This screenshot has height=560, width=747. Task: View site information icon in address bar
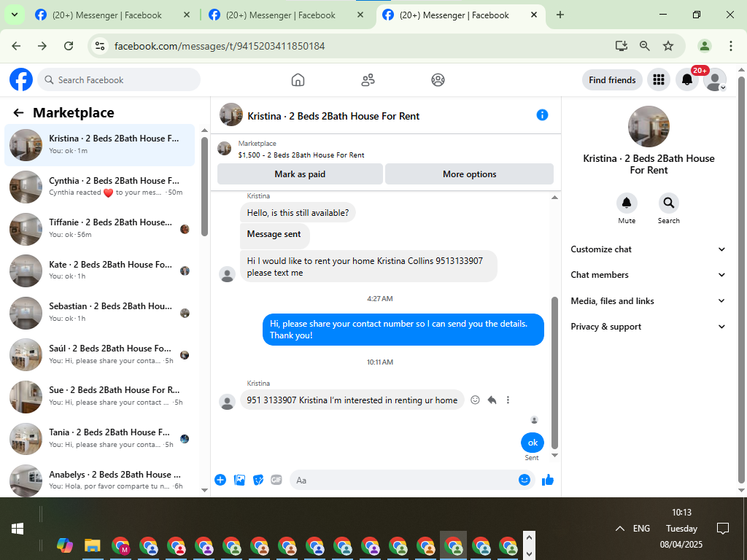(x=99, y=46)
